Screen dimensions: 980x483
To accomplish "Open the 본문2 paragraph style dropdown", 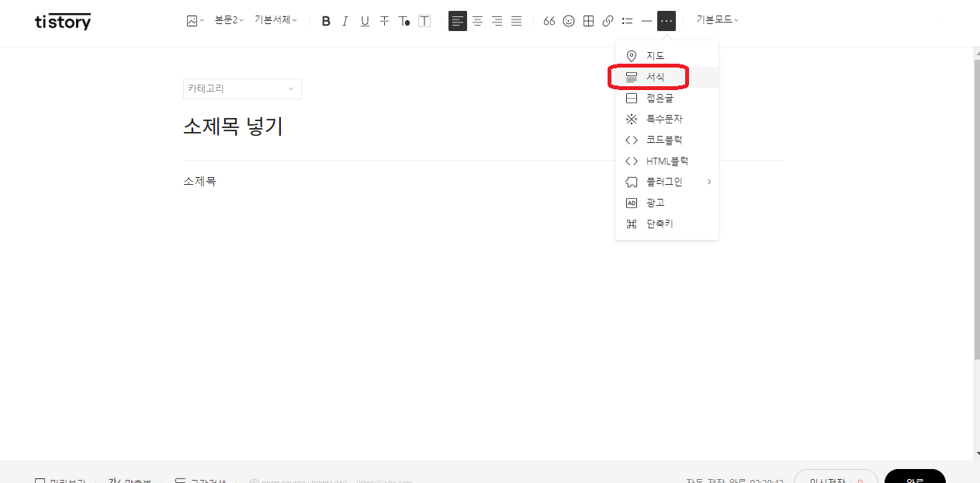I will point(229,20).
